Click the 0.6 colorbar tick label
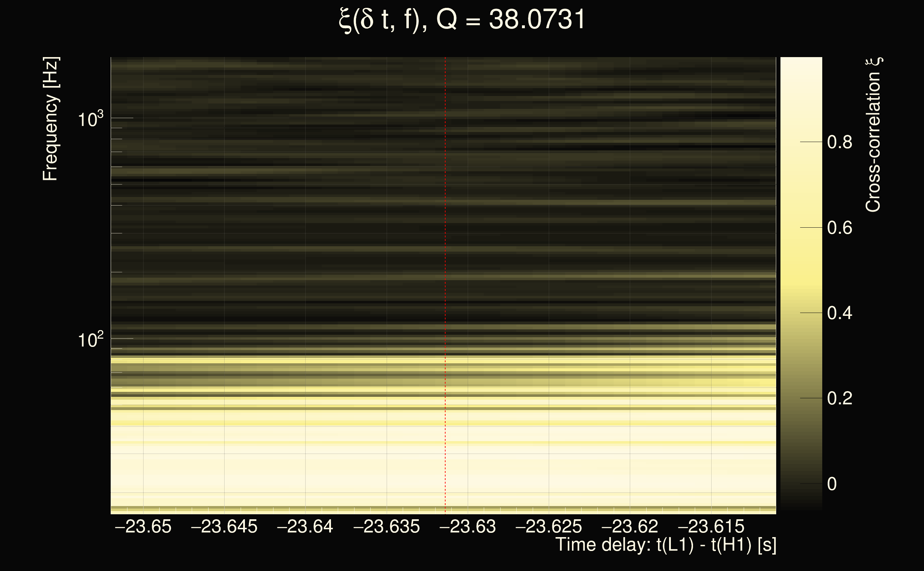The image size is (924, 571). (839, 228)
